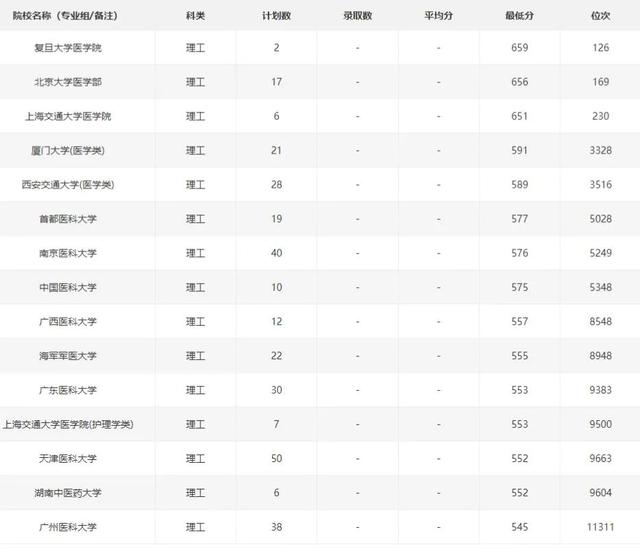Click rank value 5348
This screenshot has width=640, height=558.
click(x=600, y=288)
